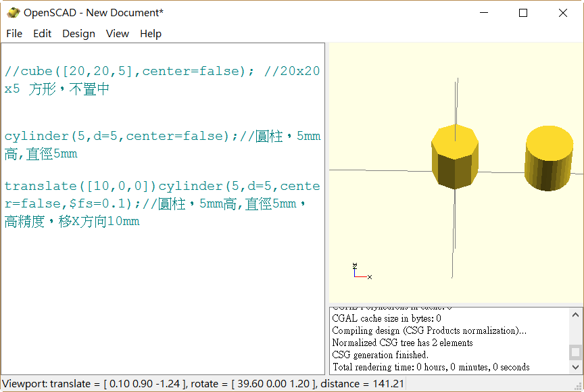Image resolution: width=584 pixels, height=392 pixels.
Task: Open the Edit menu
Action: click(42, 34)
